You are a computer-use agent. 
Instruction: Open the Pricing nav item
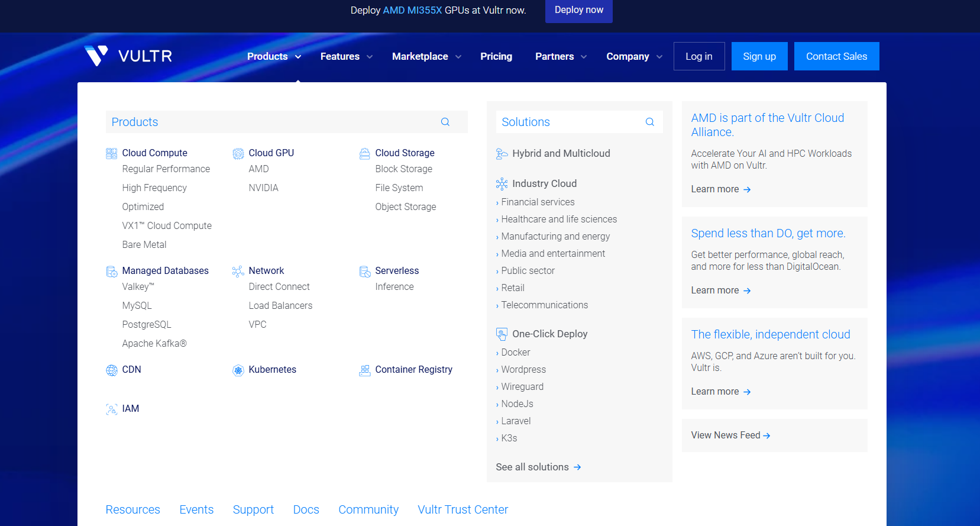(496, 56)
